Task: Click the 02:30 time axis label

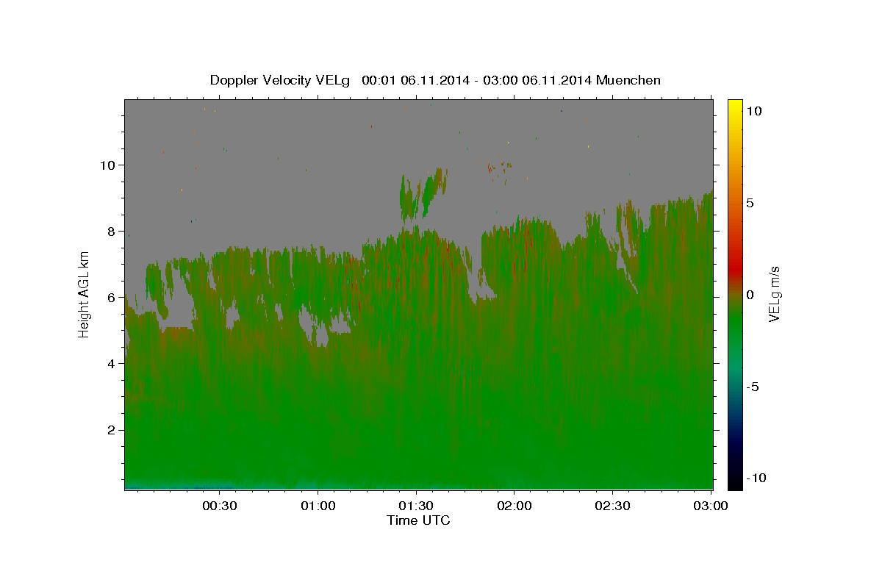Action: pos(612,506)
